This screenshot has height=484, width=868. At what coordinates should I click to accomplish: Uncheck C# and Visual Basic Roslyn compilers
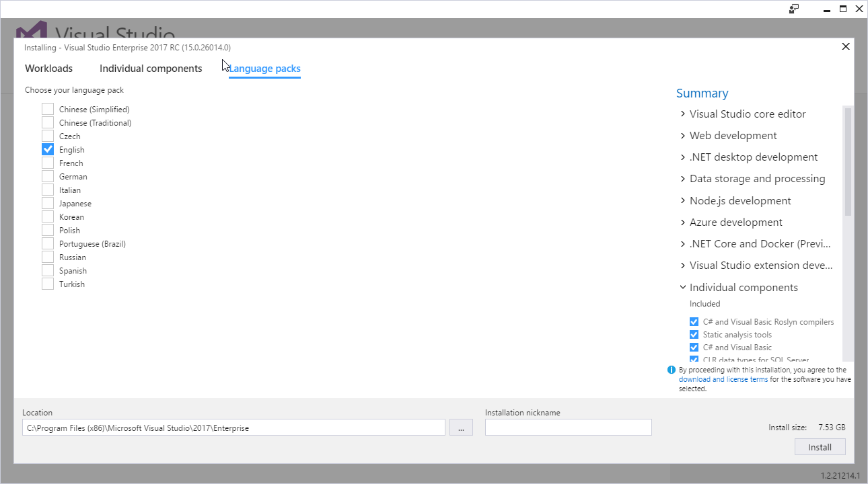[x=694, y=322]
